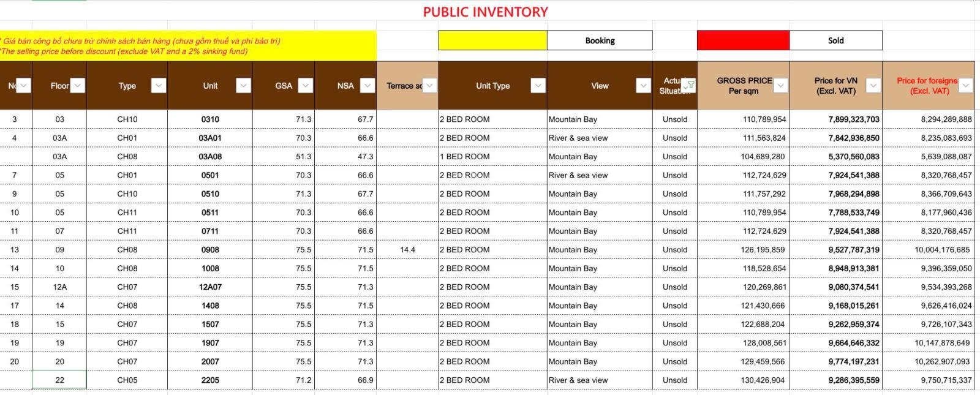Image resolution: width=980 pixels, height=395 pixels.
Task: Open the Type column filter dropdown
Action: point(158,86)
